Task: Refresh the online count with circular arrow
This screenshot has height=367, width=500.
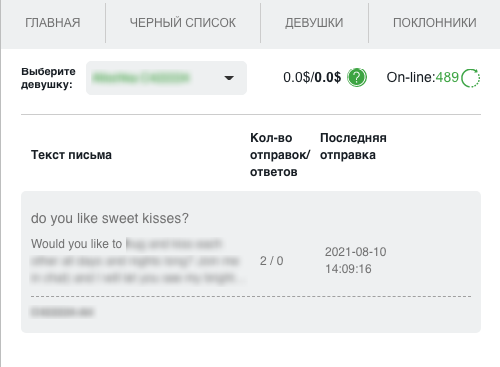Action: coord(471,78)
